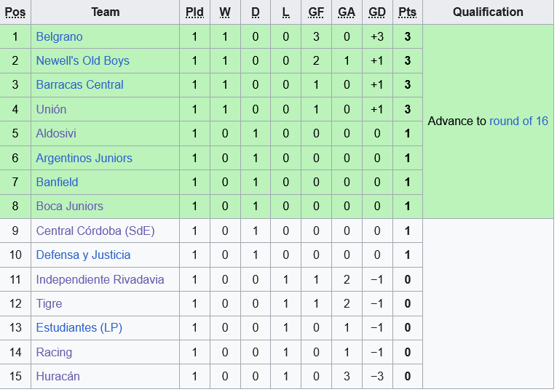Open the Aldosivi team link

56,133
